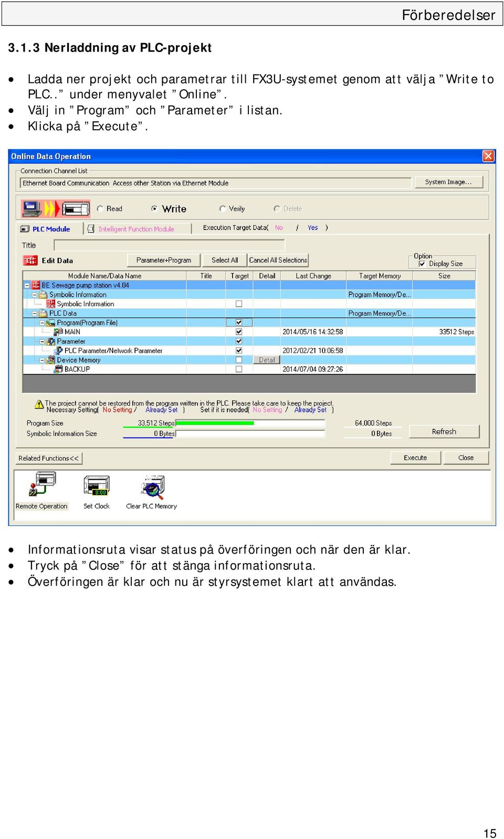Check the Symbolic Information target checkbox

click(239, 304)
